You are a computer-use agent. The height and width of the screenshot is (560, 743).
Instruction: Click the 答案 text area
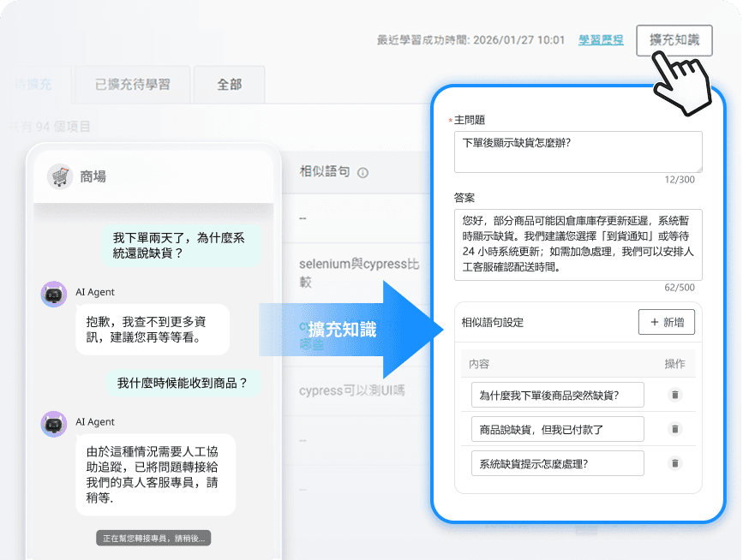[x=578, y=244]
